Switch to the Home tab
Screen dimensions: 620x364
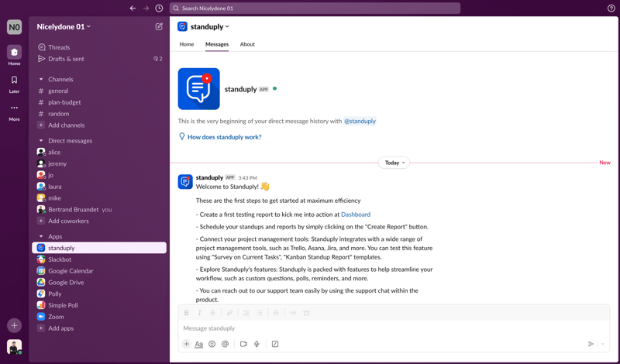coord(187,44)
